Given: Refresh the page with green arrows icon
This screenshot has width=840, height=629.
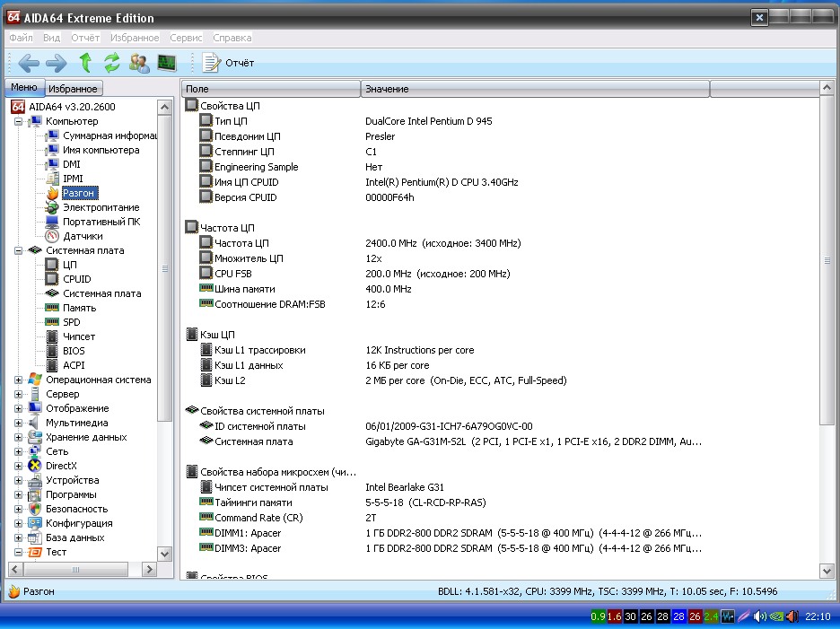Looking at the screenshot, I should [112, 63].
